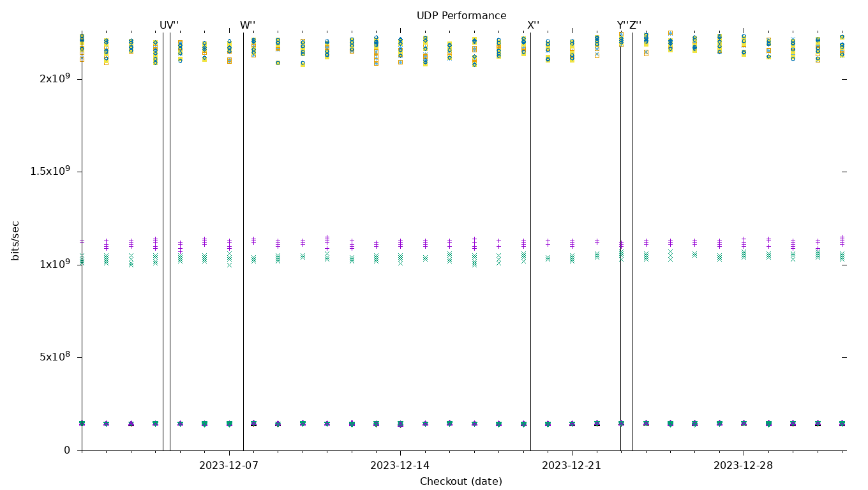
Task: Click the 2023-12-28 date label
Action: click(744, 466)
